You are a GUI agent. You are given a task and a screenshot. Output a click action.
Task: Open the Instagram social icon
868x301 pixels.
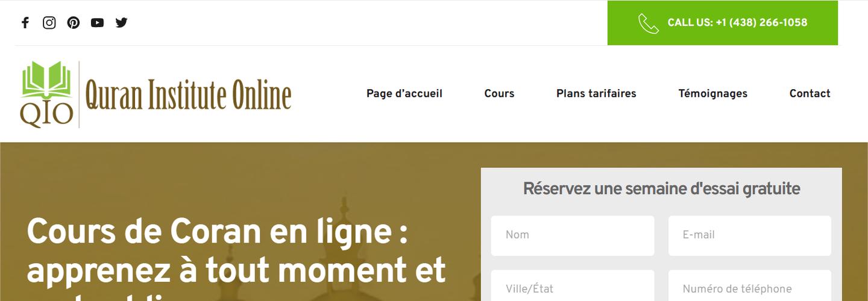(49, 23)
